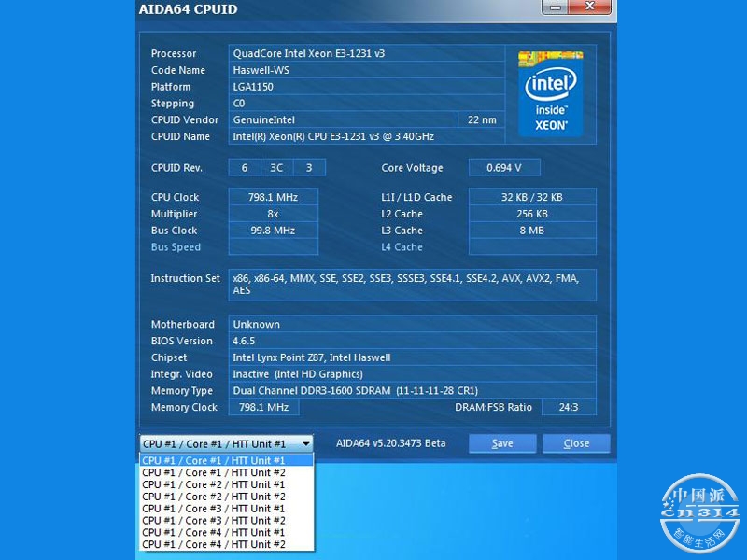The image size is (747, 560).
Task: Click the CPU Clock value 798.1 MHz
Action: click(x=273, y=197)
